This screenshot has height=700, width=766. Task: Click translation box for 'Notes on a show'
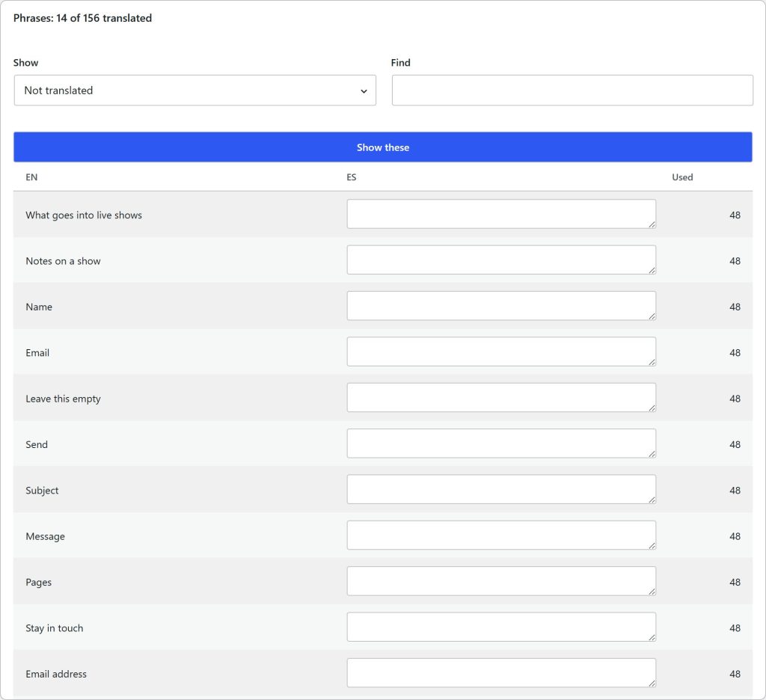pos(501,260)
